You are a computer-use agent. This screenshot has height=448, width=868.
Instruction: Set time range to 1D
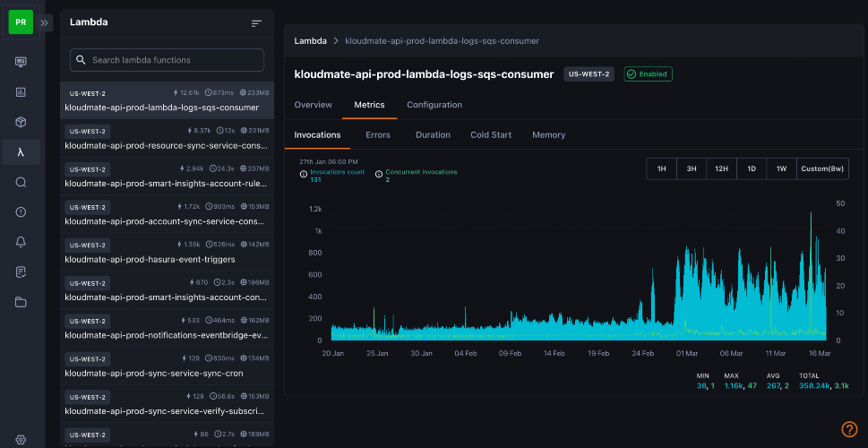point(752,169)
